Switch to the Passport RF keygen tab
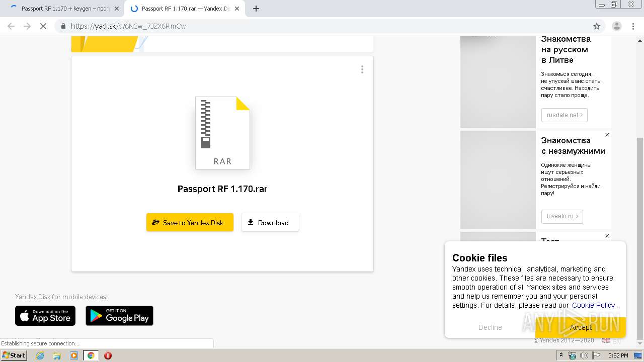Screen dimensions: 644x362 (x=64, y=9)
